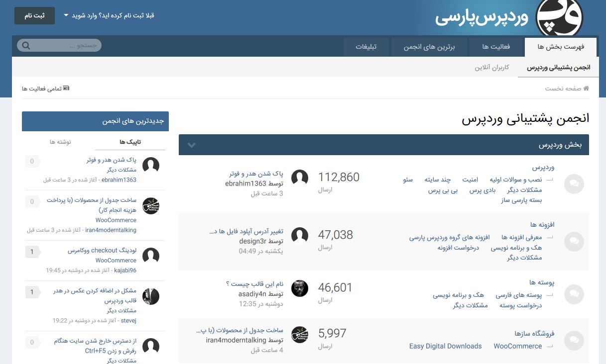Click sidebar avatar next to پاک شدن هدر و فوتر
The image size is (606, 364).
151,166
